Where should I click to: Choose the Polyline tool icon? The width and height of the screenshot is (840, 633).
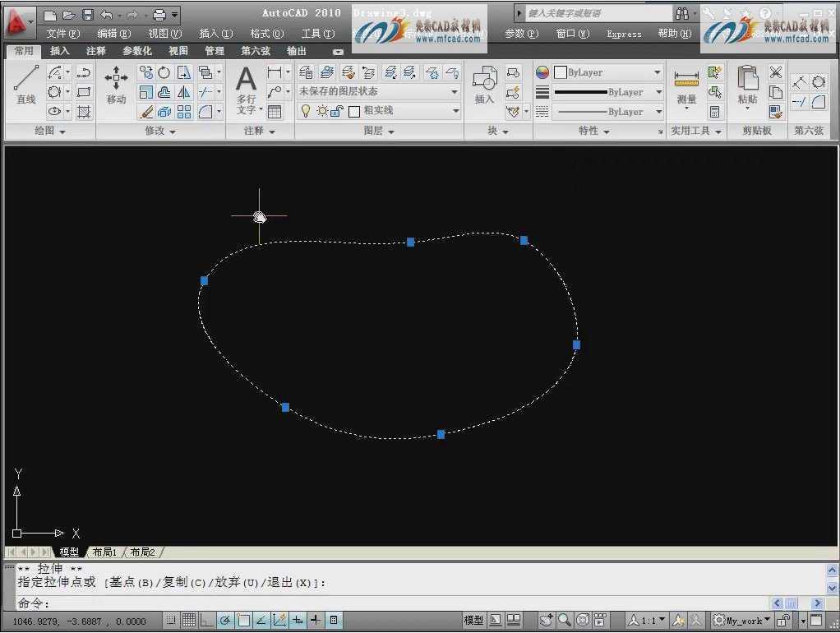(84, 72)
